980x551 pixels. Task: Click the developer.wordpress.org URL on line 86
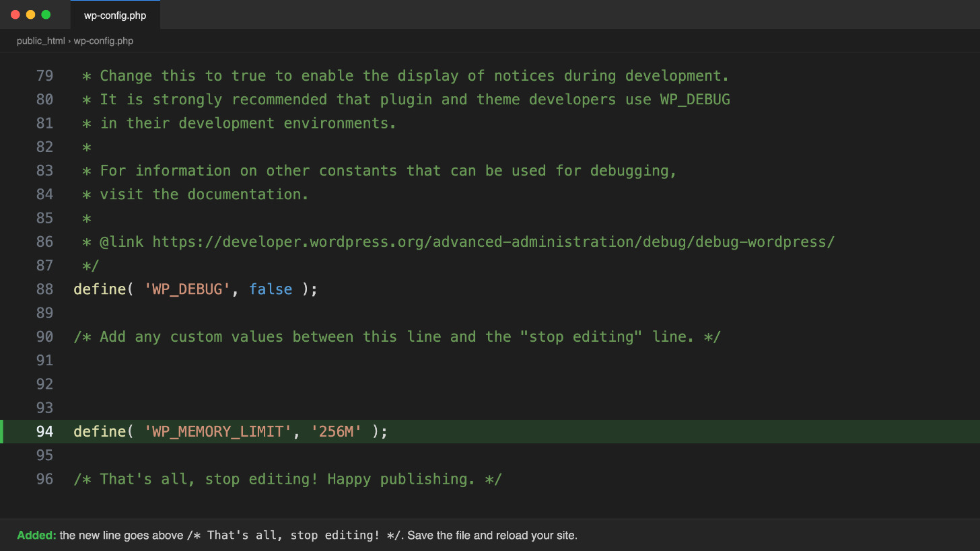(493, 242)
